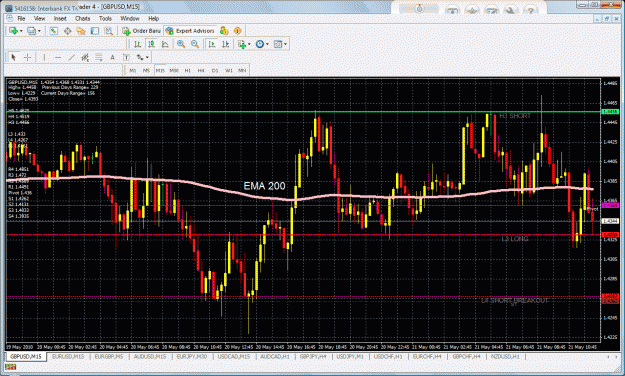
Task: Select the Crosshair tool
Action: 27,57
